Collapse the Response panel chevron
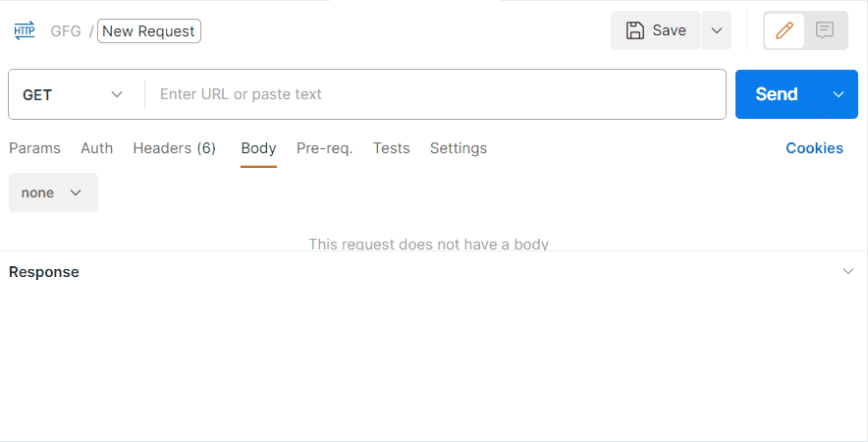The height and width of the screenshot is (442, 868). pyautogui.click(x=848, y=272)
